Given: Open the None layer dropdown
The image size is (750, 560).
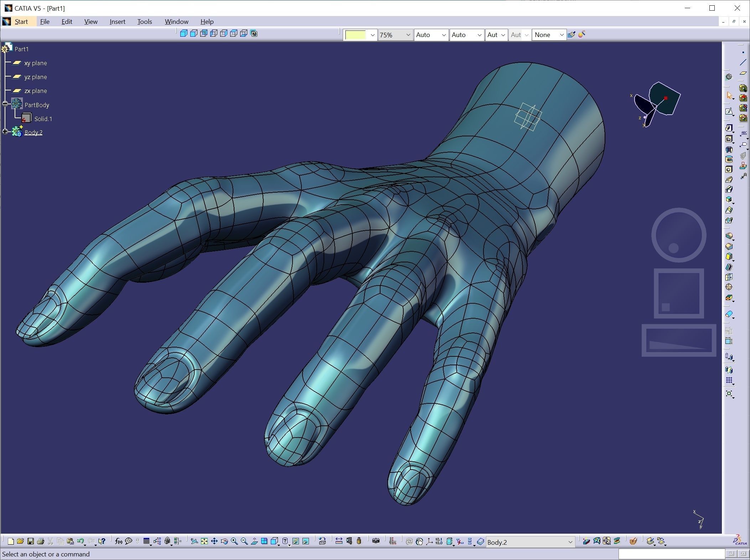Looking at the screenshot, I should click(x=562, y=35).
